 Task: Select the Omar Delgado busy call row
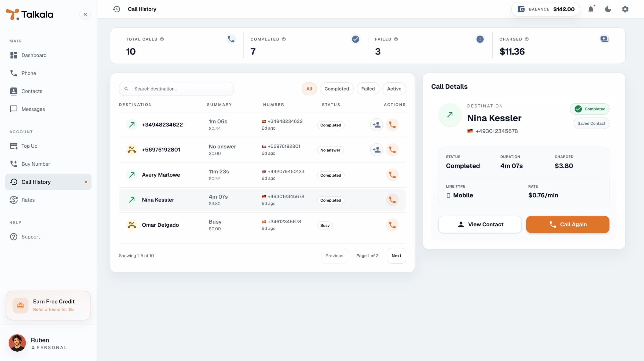click(262, 225)
